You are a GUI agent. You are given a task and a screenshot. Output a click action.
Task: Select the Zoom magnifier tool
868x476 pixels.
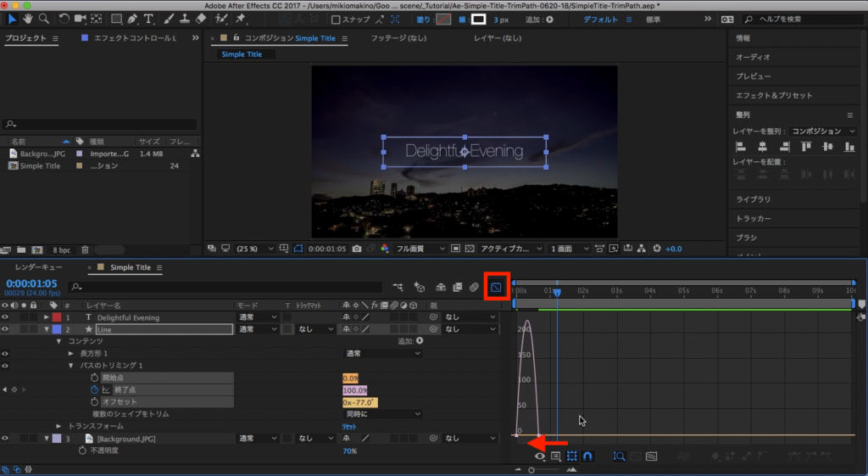click(42, 19)
